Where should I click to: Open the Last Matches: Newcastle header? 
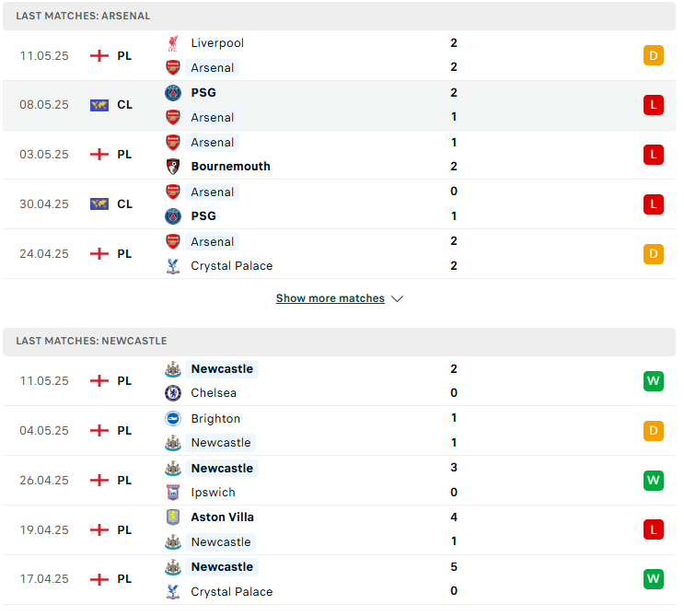coord(339,342)
